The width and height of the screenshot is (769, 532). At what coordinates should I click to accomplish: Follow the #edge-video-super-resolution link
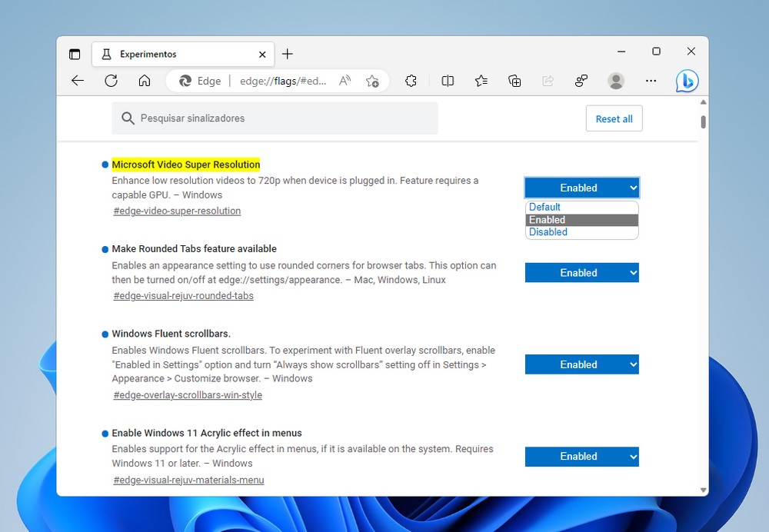177,211
